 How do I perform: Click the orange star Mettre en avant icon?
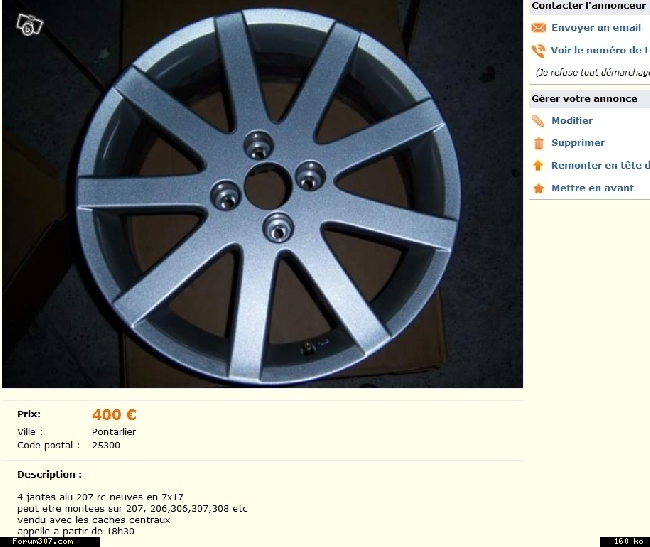(x=538, y=189)
